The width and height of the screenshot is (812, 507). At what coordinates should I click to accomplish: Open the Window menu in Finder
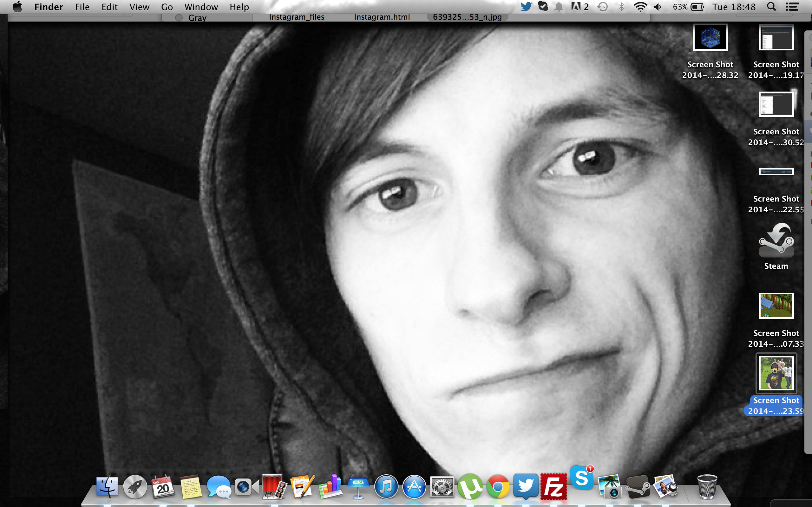point(201,7)
